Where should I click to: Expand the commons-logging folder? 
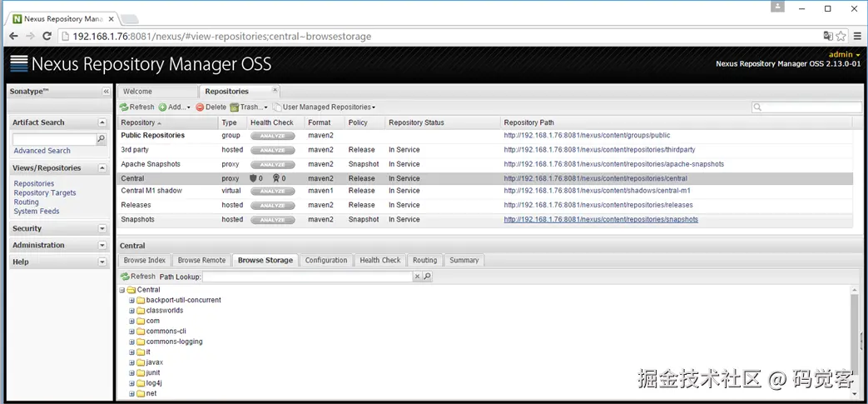[131, 342]
